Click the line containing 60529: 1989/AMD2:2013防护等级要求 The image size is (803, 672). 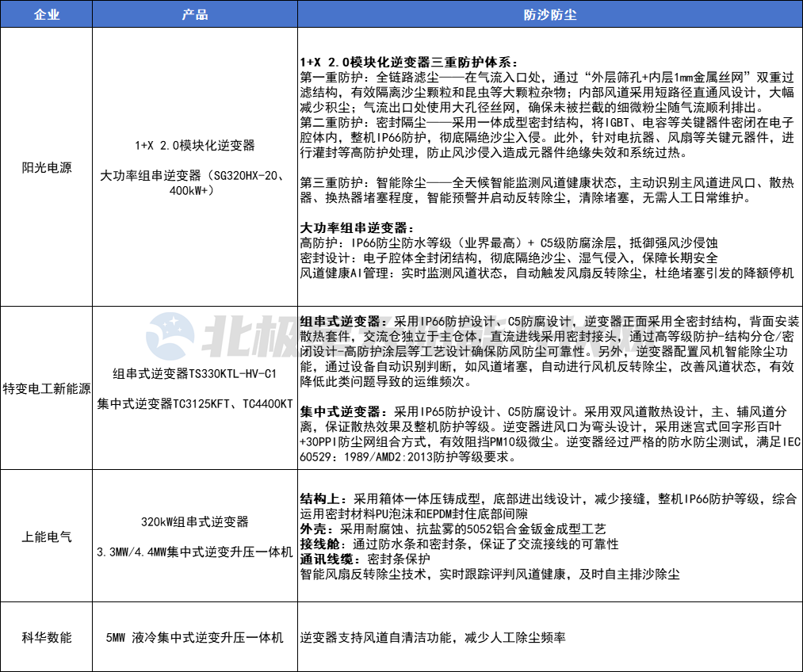coord(407,456)
